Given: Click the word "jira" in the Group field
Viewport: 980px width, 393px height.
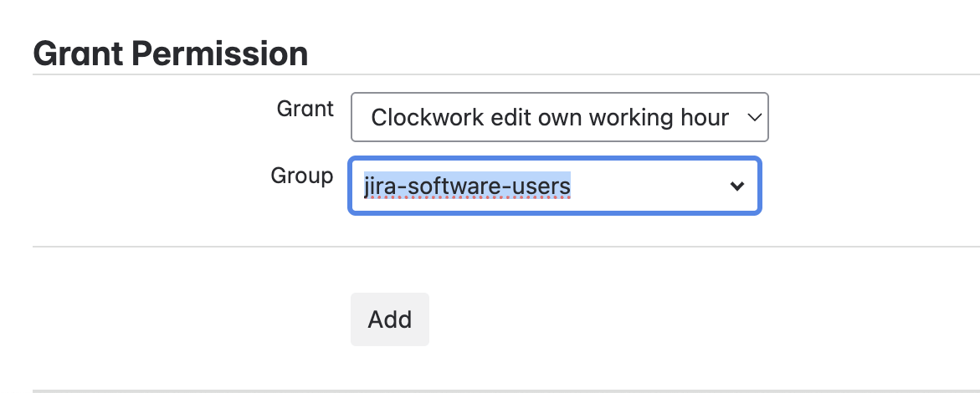Looking at the screenshot, I should tap(377, 186).
